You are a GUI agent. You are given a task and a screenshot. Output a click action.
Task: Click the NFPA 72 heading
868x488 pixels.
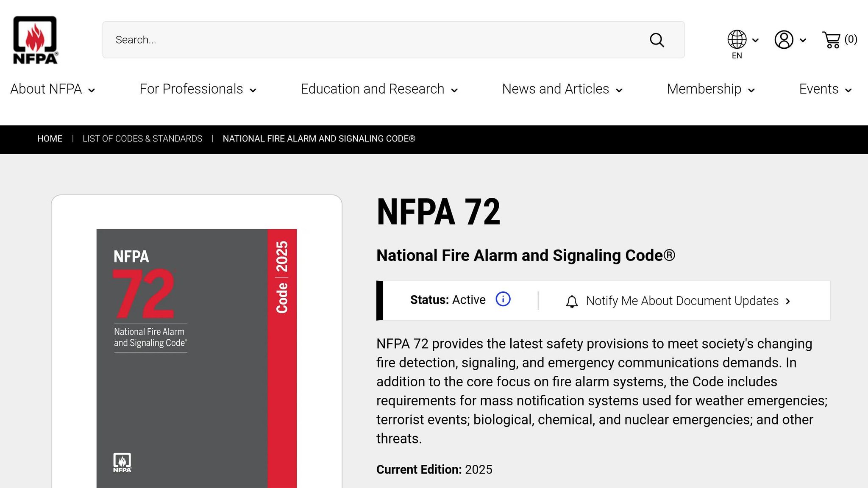pyautogui.click(x=438, y=212)
